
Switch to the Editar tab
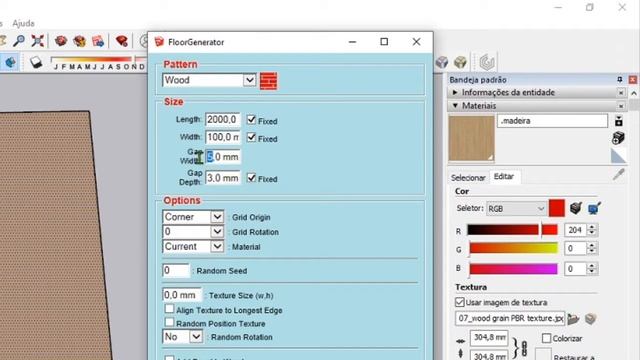pos(504,176)
